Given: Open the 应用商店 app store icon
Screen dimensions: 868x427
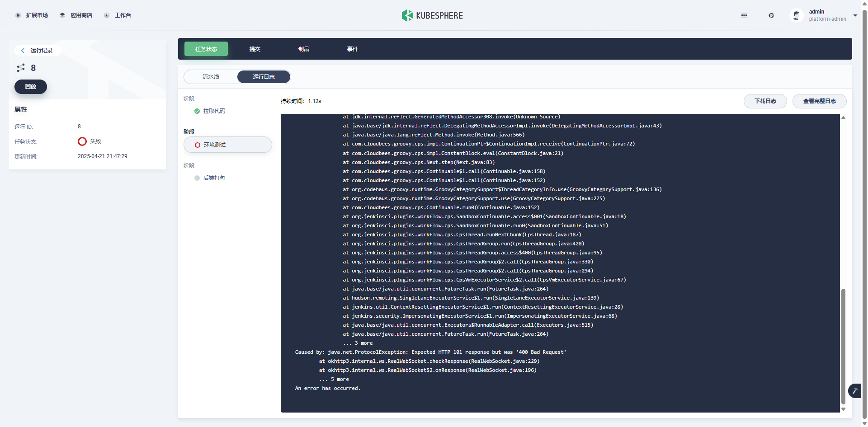Looking at the screenshot, I should point(62,15).
